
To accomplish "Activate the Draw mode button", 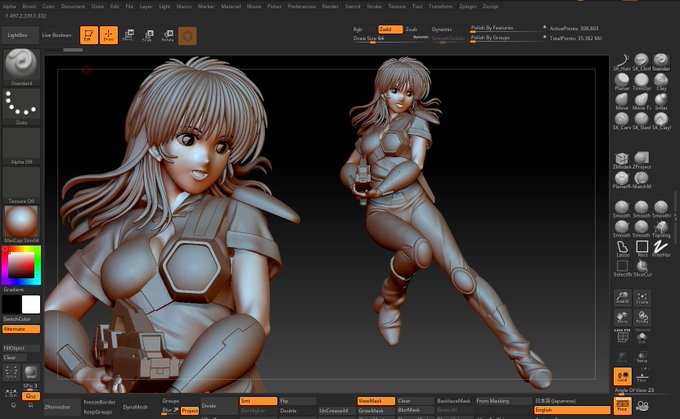I will 108,35.
